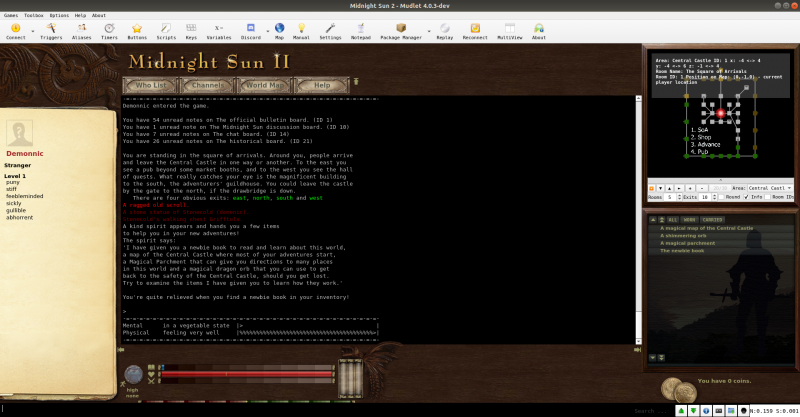Expand the Package Manager dropdown arrow
Viewport: 800px width, 417px height.
coord(429,32)
